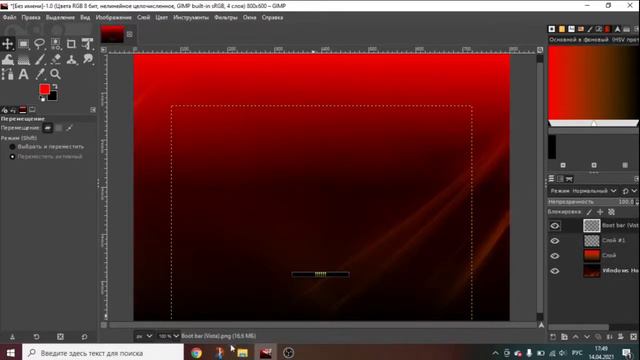Viewport: 640px width, 360px height.
Task: Select the Gradient tool
Action: [23, 59]
